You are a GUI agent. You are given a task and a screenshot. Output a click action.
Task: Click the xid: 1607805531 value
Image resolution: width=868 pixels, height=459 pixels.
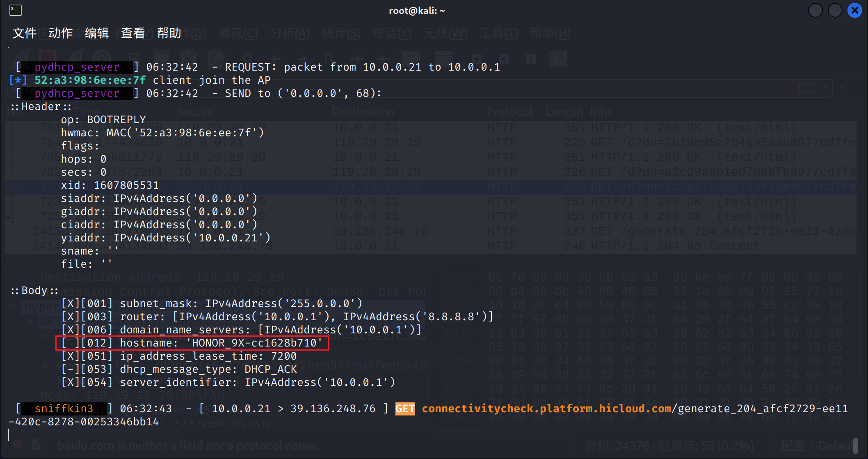pos(110,185)
